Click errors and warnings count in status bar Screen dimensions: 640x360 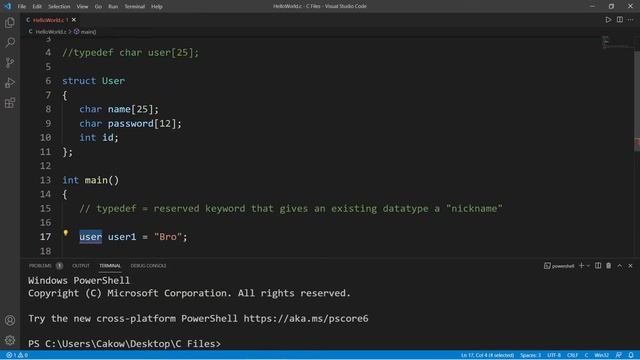coord(17,355)
